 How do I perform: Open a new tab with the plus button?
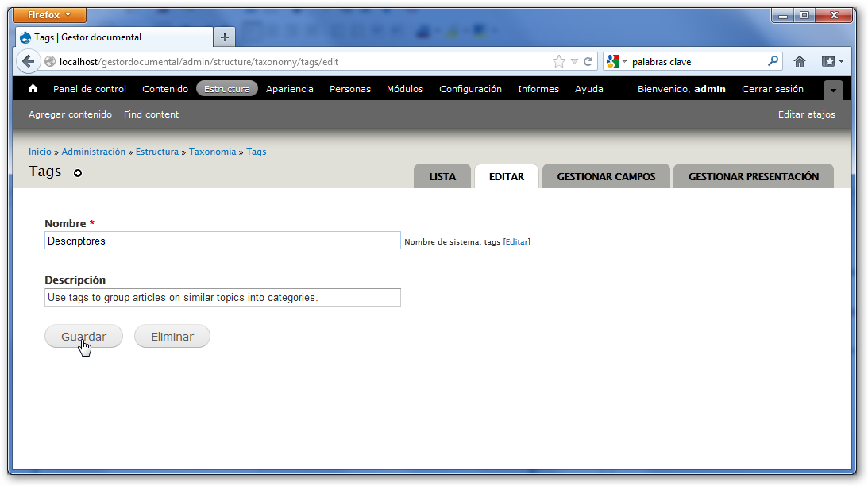coord(225,37)
